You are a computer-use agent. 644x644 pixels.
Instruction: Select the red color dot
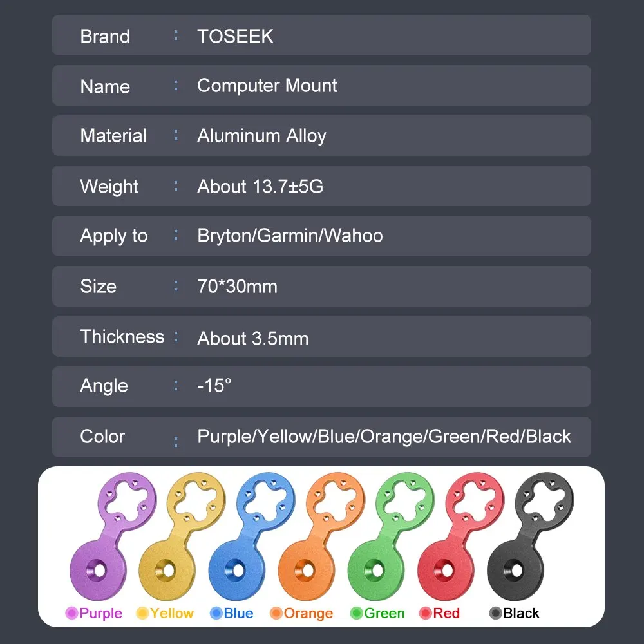pyautogui.click(x=426, y=613)
